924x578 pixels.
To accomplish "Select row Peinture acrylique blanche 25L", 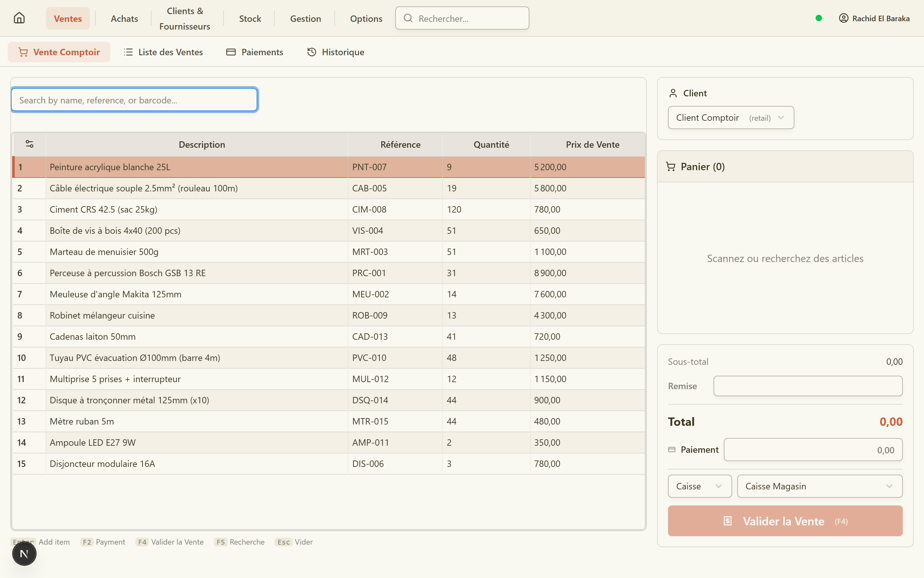I will pyautogui.click(x=329, y=167).
